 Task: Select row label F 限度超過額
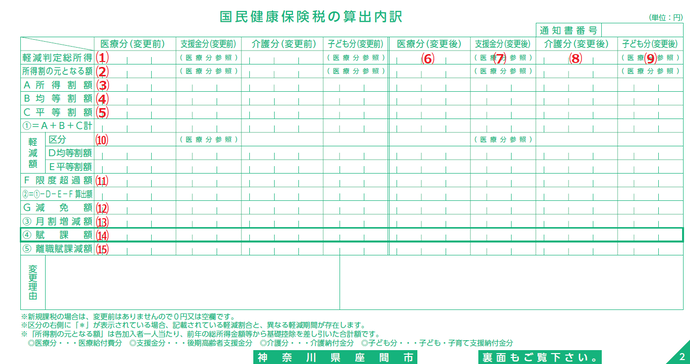(57, 180)
